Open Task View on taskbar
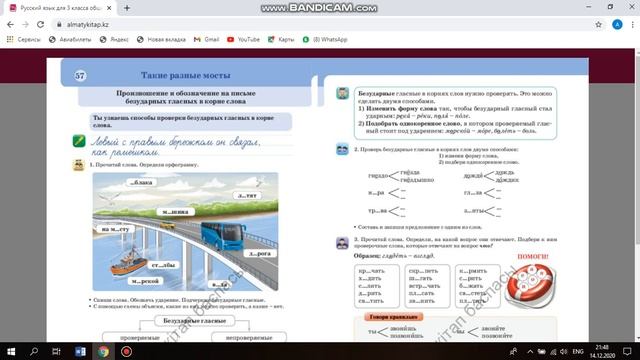The image size is (640, 360). [x=56, y=351]
